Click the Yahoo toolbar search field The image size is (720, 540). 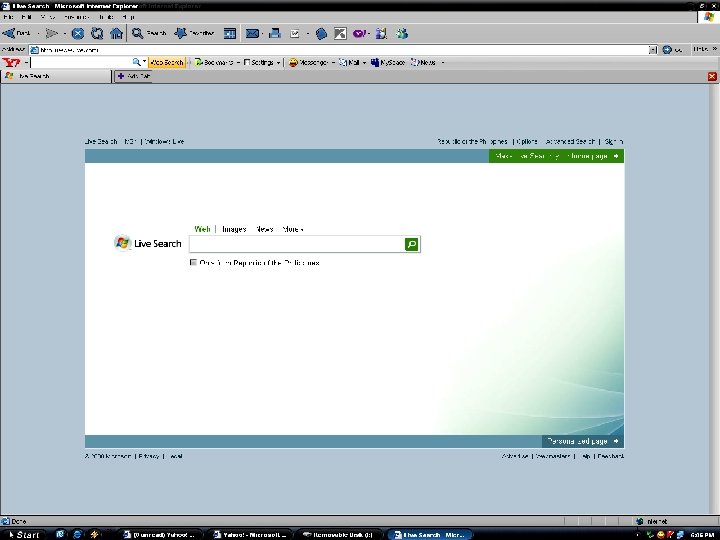(81, 62)
